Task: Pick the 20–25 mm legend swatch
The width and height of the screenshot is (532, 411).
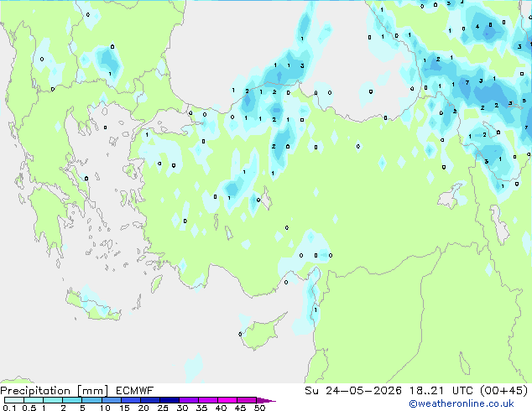Action: tap(150, 400)
